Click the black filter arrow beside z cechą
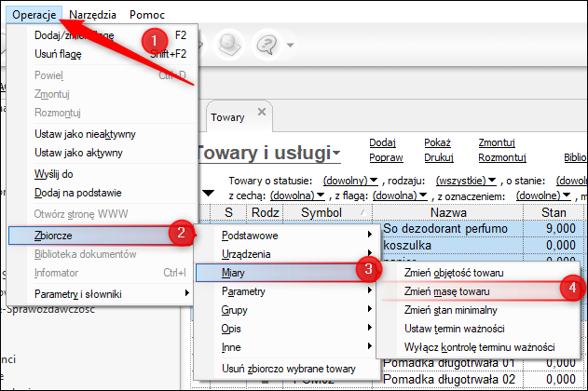 (208, 194)
